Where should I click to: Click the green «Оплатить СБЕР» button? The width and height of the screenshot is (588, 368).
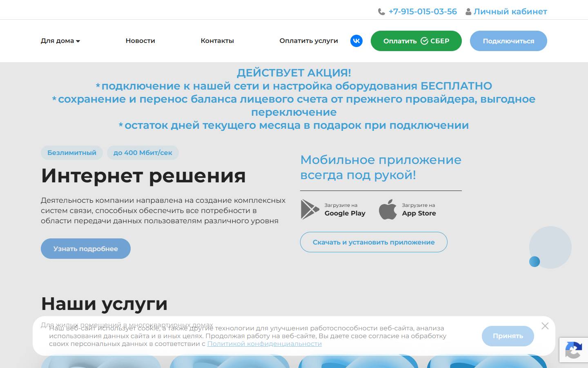pos(416,41)
